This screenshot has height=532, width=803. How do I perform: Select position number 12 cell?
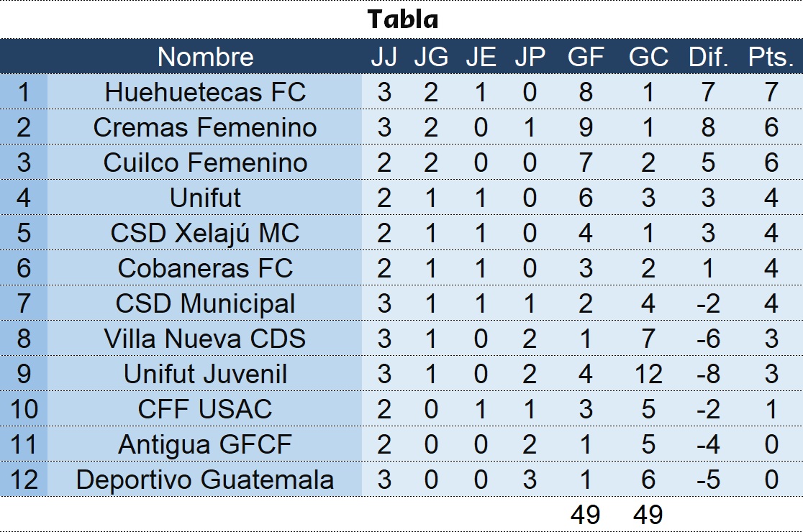pos(24,480)
